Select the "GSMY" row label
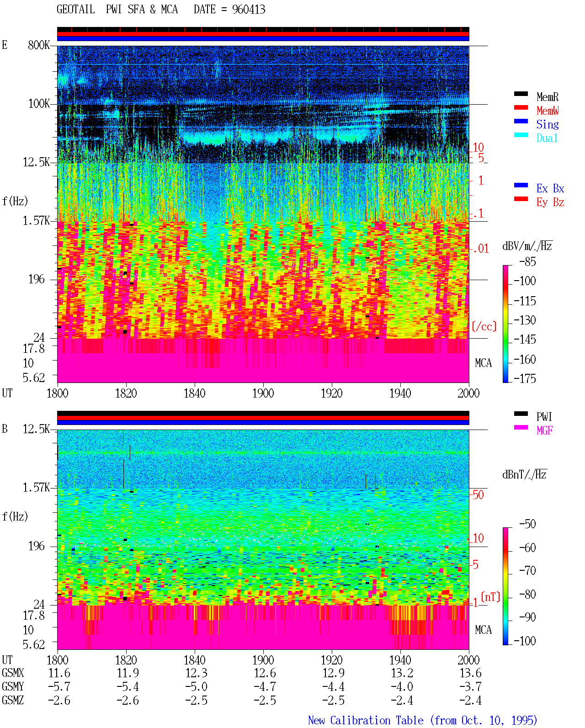585x728 pixels. [x=13, y=686]
